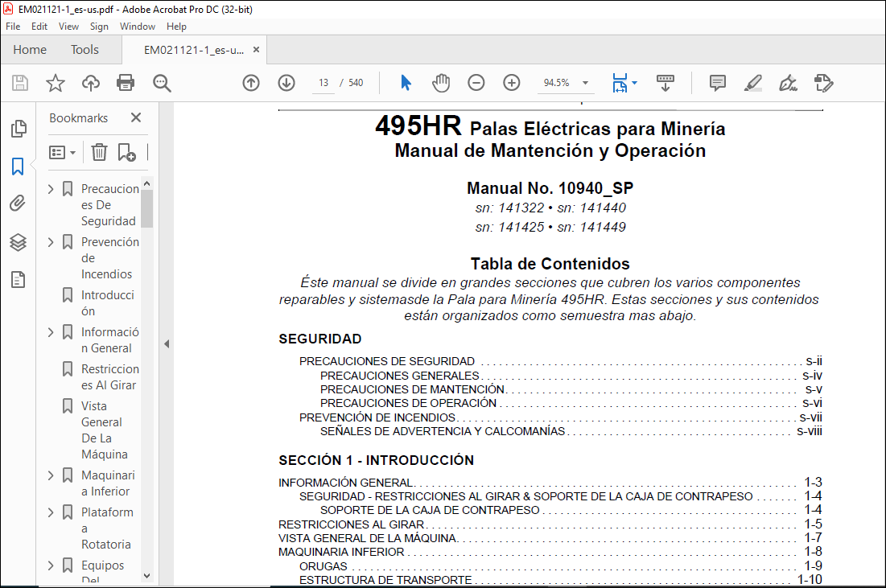Open the Sign menu
Image resolution: width=886 pixels, height=588 pixels.
coord(99,27)
